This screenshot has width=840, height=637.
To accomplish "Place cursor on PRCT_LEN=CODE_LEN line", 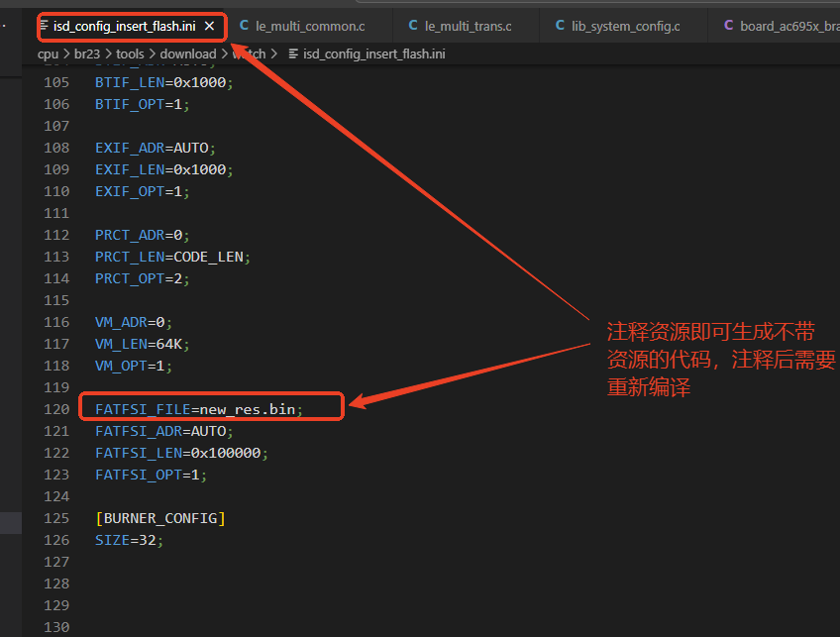I will coord(172,258).
